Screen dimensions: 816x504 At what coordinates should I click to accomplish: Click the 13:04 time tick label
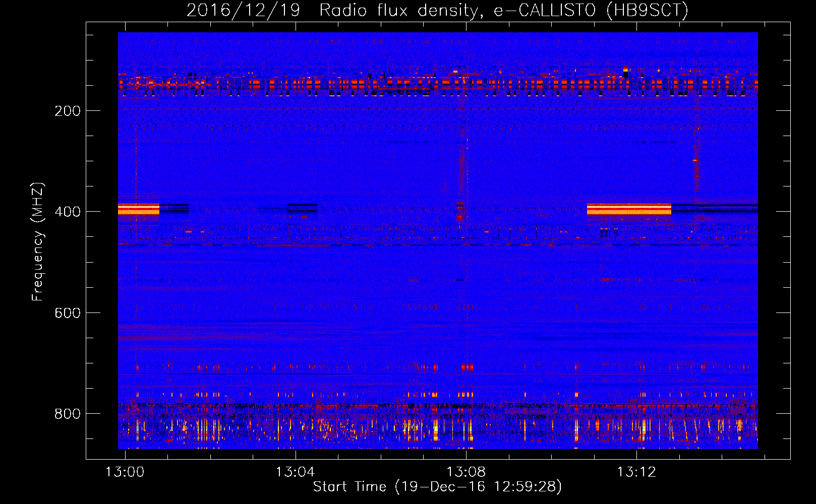coord(296,472)
